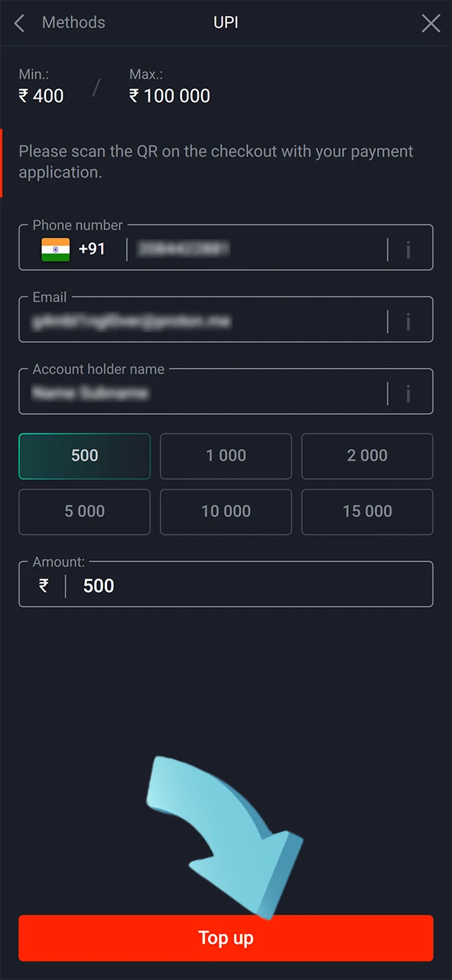Choose the 15 000 deposit amount
Image resolution: width=452 pixels, height=980 pixels.
tap(367, 511)
